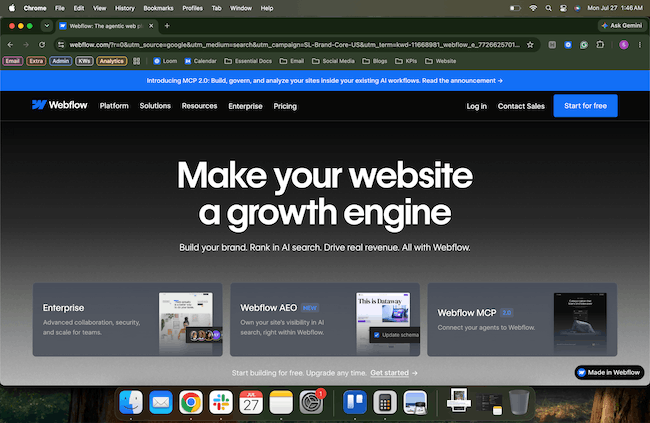The height and width of the screenshot is (423, 650).
Task: Click the blue circular extension icon
Action: point(568,45)
